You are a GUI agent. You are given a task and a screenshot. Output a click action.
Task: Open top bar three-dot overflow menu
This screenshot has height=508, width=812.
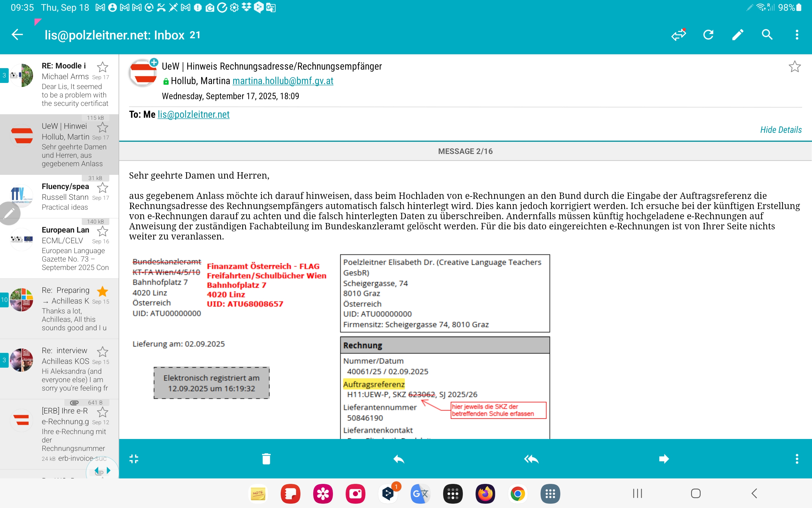797,35
